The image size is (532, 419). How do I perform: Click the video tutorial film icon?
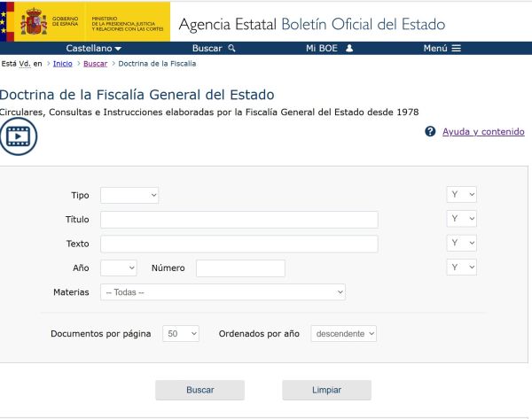pos(18,136)
